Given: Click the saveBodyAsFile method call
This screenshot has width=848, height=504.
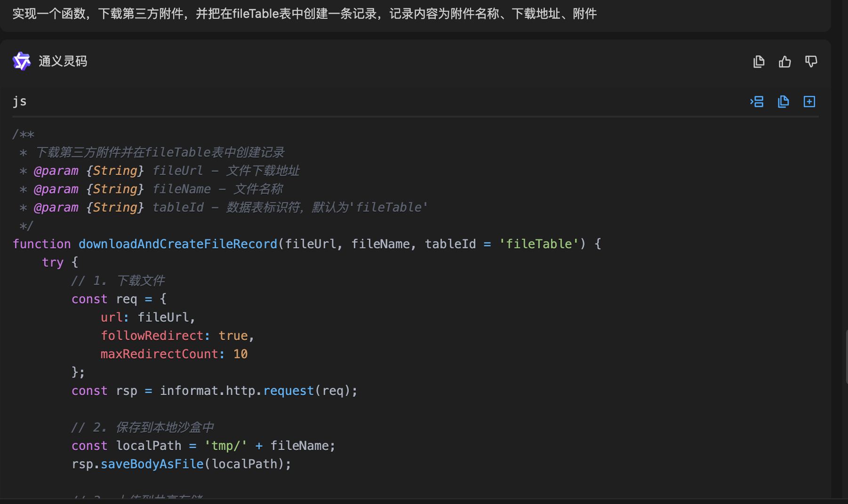Looking at the screenshot, I should point(152,464).
